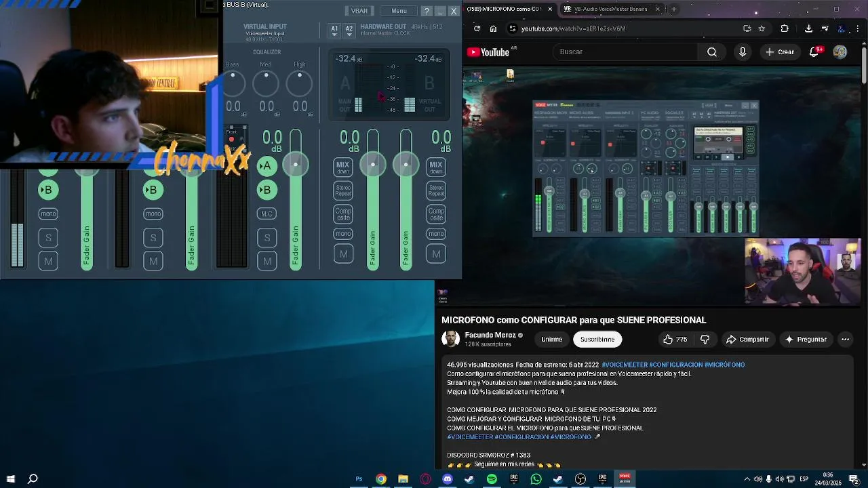Solo the virtual input strip
Viewport: 868px width, 488px height.
click(x=267, y=238)
